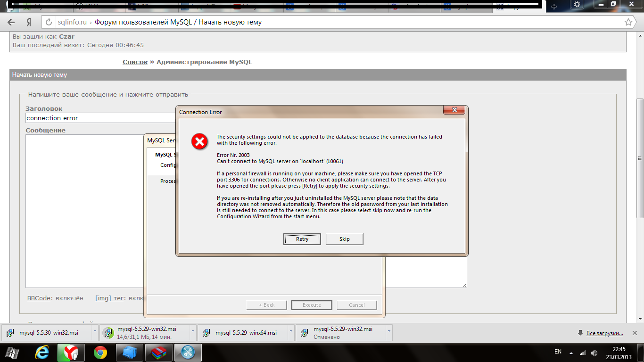The width and height of the screenshot is (644, 362).
Task: Open Yandex browser taskbar icon
Action: pos(71,352)
